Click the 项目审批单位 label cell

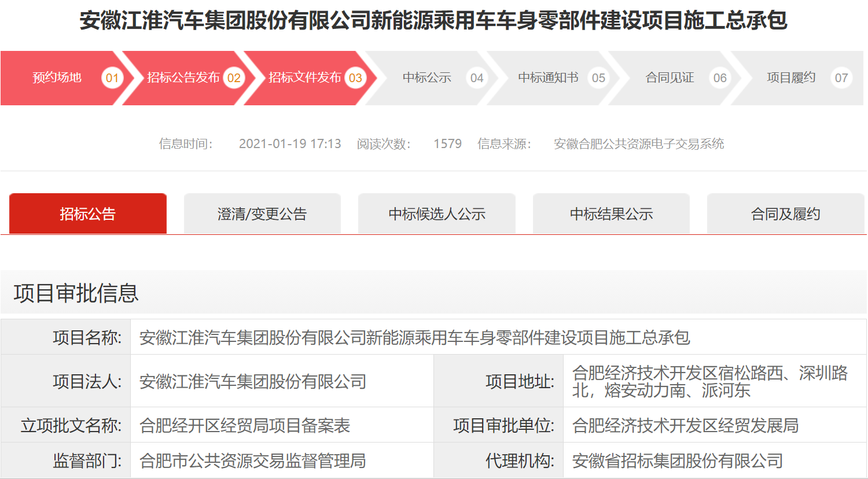pos(499,425)
